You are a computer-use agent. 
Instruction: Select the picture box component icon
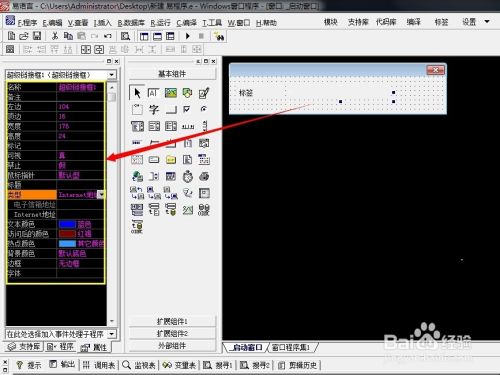[x=171, y=93]
